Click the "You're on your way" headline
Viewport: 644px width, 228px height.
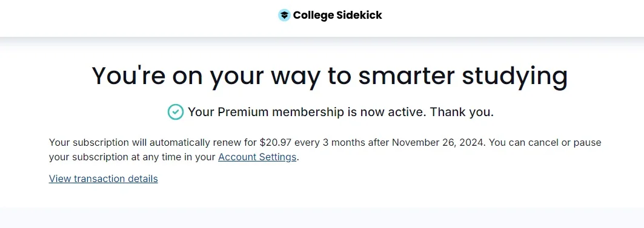pyautogui.click(x=330, y=76)
